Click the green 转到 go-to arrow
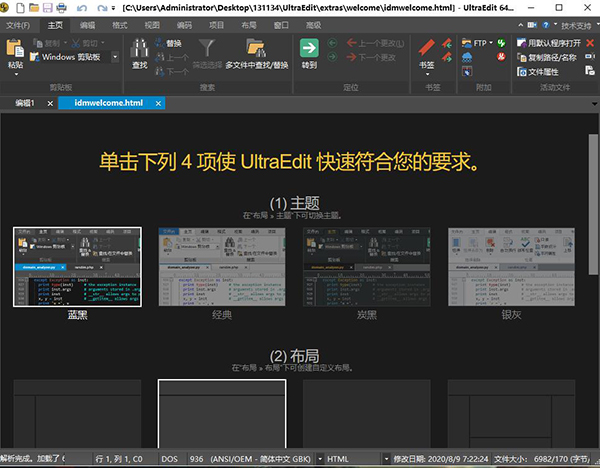The image size is (600, 468). pos(309,47)
